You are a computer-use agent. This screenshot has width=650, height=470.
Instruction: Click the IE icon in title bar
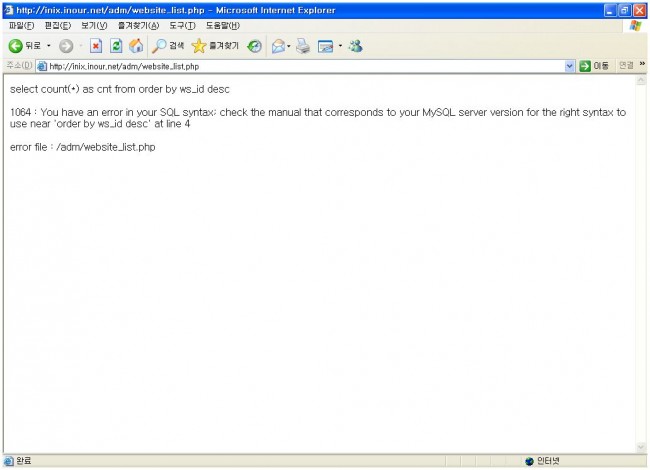(x=9, y=10)
